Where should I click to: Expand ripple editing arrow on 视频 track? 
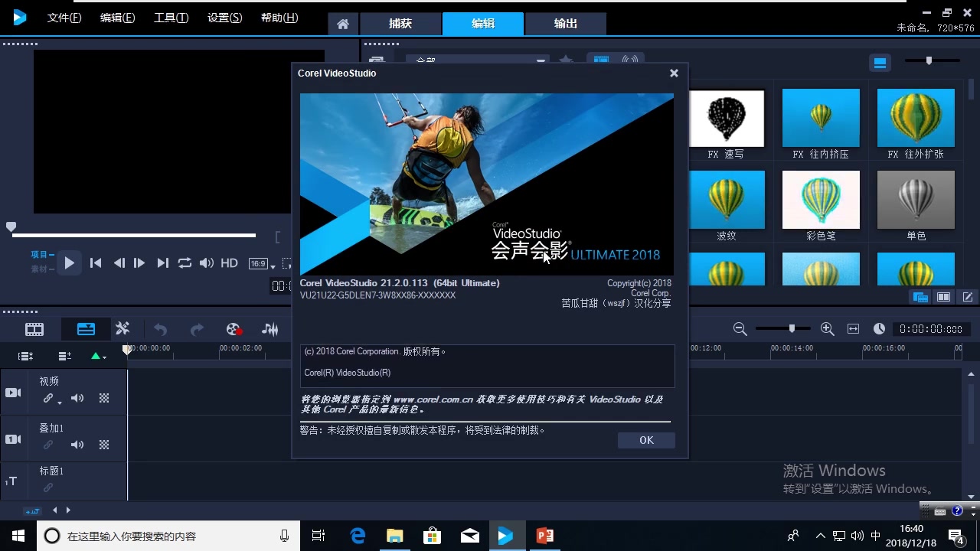(x=59, y=403)
